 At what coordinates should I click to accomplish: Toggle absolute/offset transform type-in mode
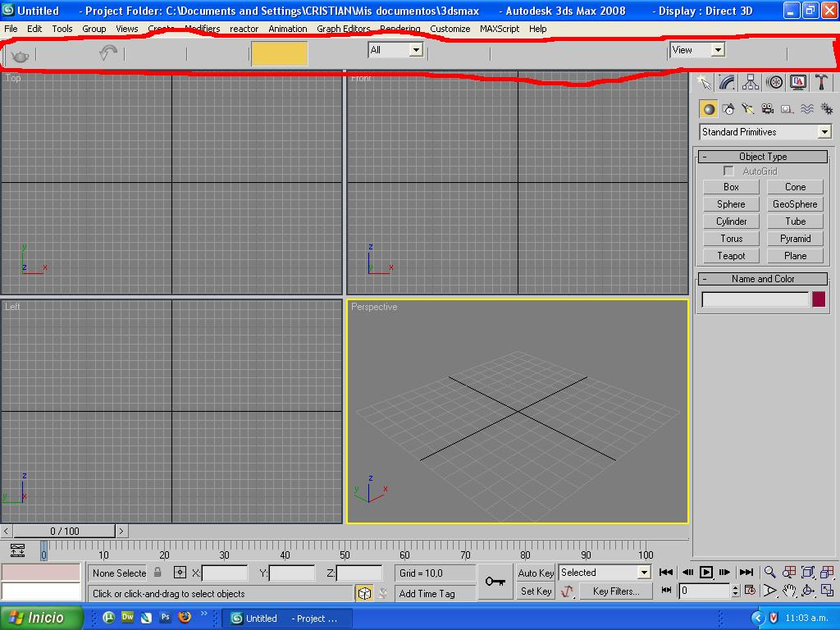[x=180, y=573]
